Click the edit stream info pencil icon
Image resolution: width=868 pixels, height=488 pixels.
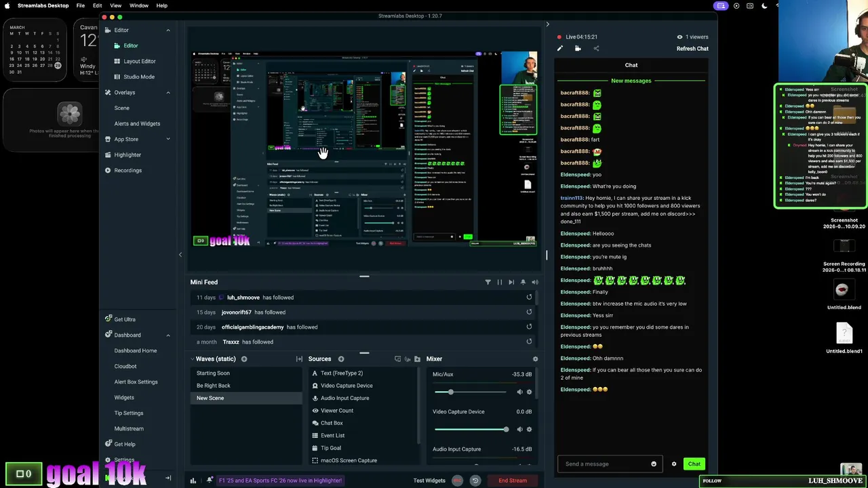pyautogui.click(x=560, y=48)
